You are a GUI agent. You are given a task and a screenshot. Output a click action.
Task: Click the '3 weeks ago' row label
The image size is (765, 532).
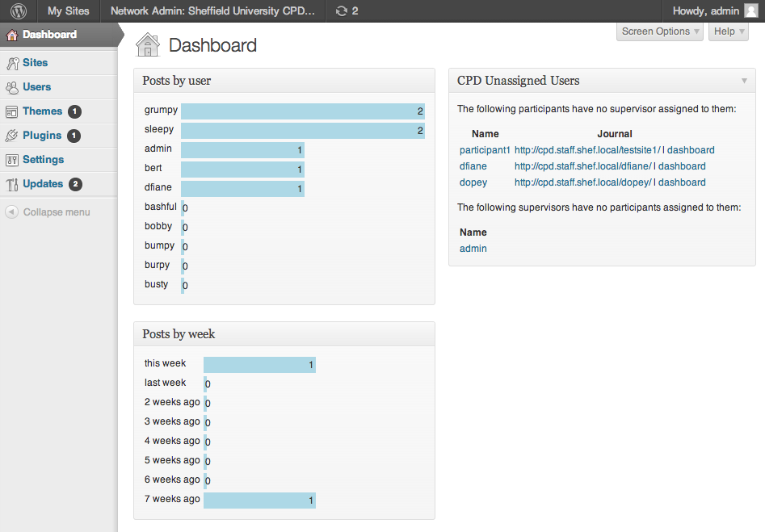[172, 421]
